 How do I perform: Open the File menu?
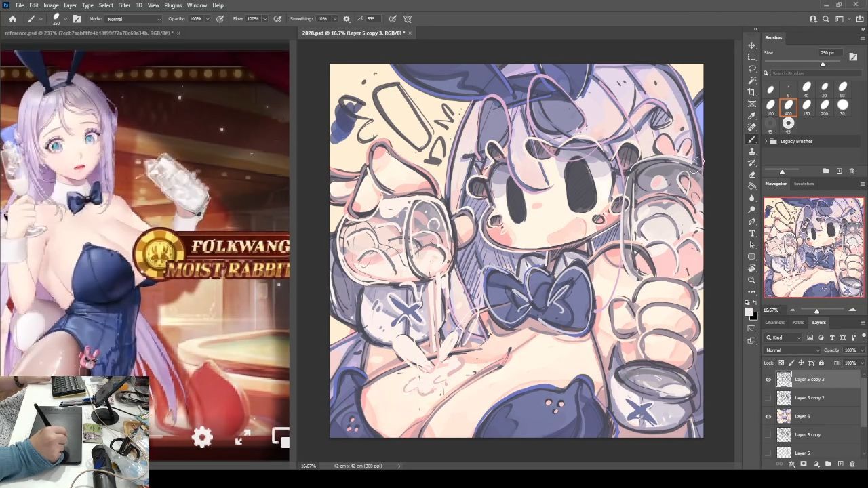20,5
